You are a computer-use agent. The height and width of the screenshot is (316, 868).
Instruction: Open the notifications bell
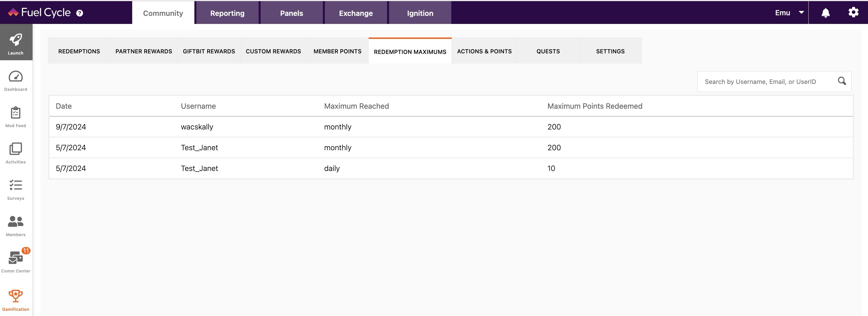pos(825,13)
